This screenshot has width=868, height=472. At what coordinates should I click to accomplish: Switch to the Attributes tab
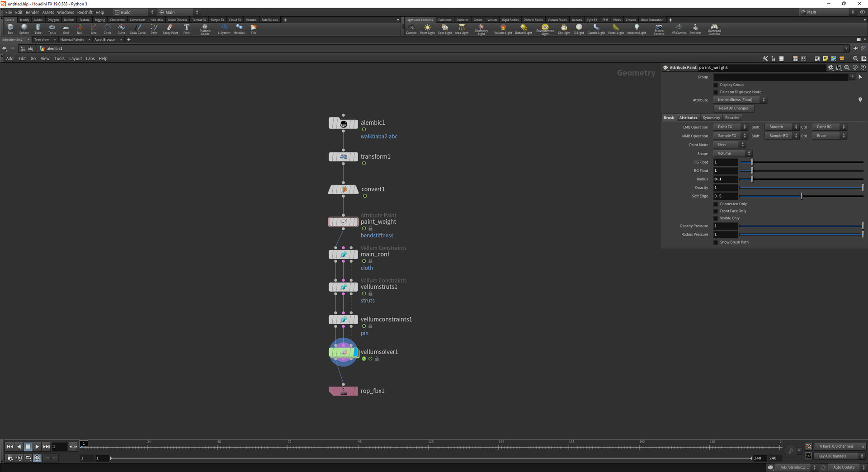(x=688, y=118)
